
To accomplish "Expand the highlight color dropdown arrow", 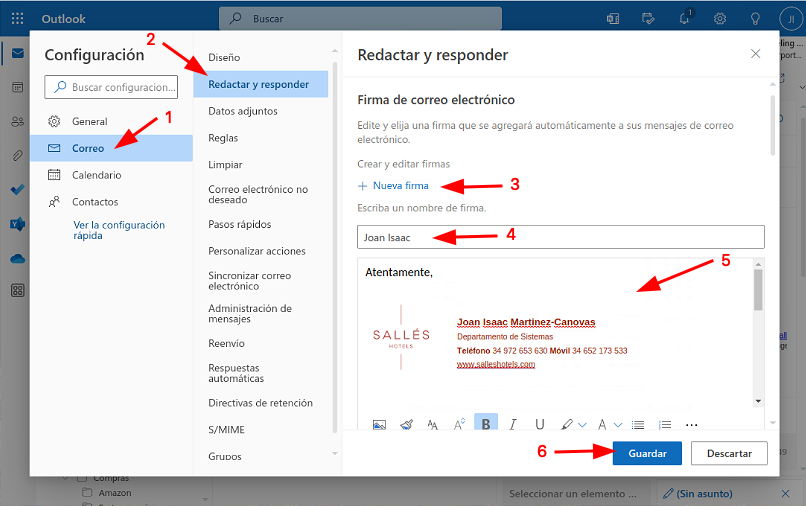I will pos(581,424).
